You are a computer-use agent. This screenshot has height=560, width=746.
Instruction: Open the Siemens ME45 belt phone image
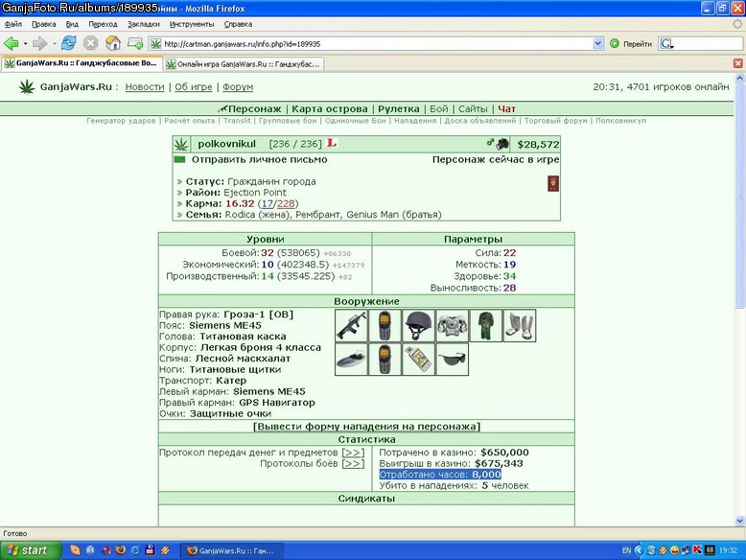(x=385, y=325)
